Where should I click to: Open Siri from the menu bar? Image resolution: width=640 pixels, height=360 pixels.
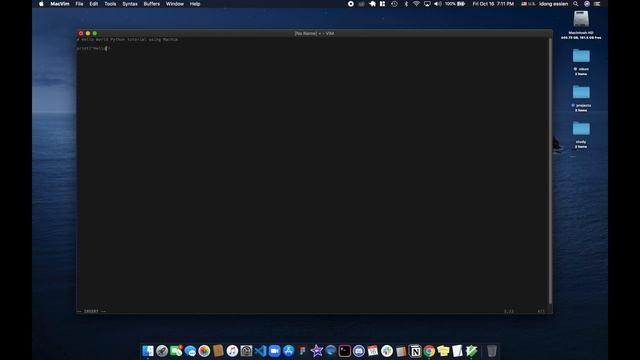click(x=587, y=4)
